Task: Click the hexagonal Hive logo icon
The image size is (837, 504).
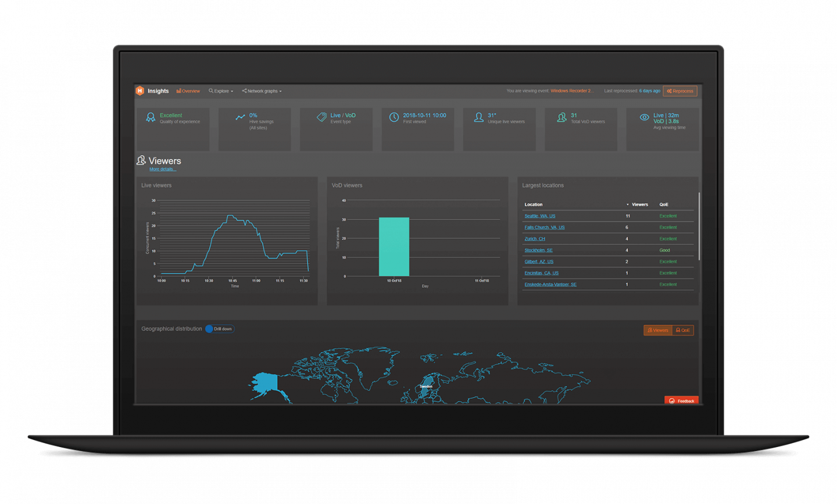Action: click(x=139, y=91)
